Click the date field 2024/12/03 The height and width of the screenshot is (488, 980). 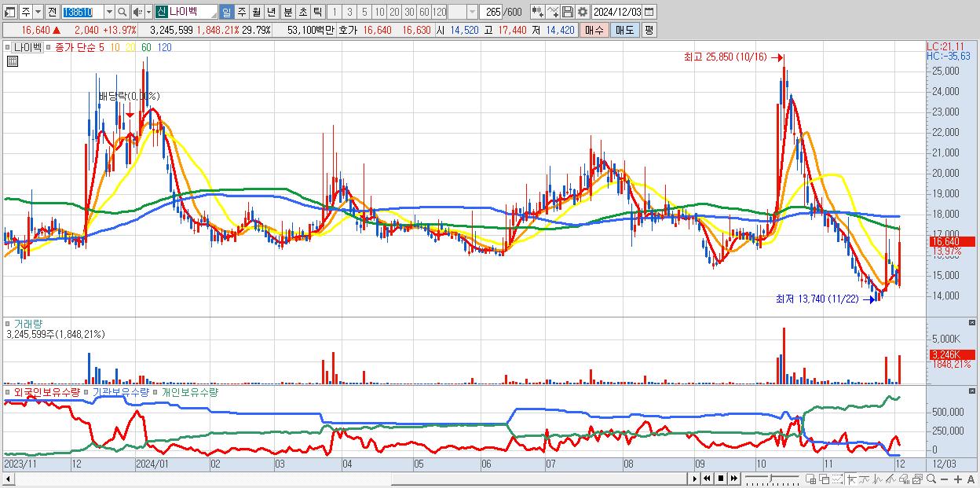[x=618, y=12]
